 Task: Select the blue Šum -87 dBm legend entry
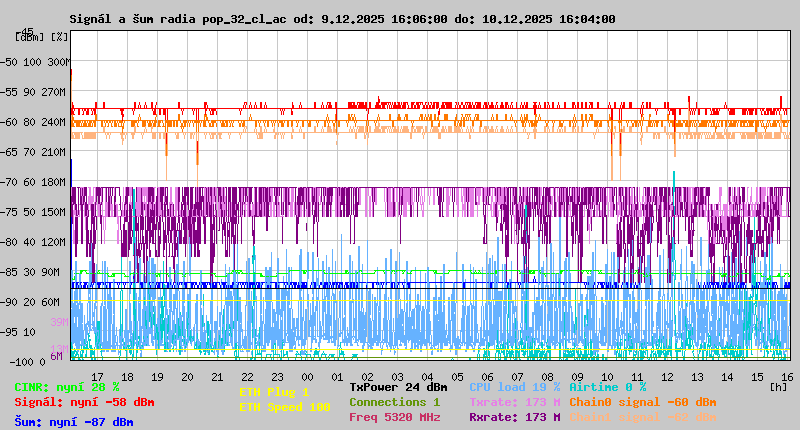coord(74,422)
